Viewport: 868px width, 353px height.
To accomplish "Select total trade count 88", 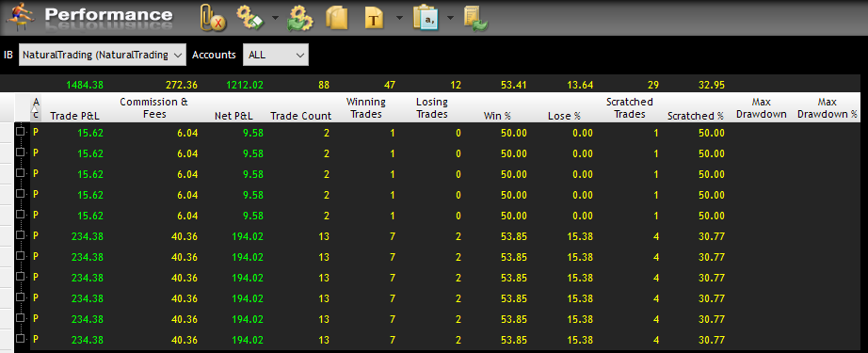I will 324,86.
